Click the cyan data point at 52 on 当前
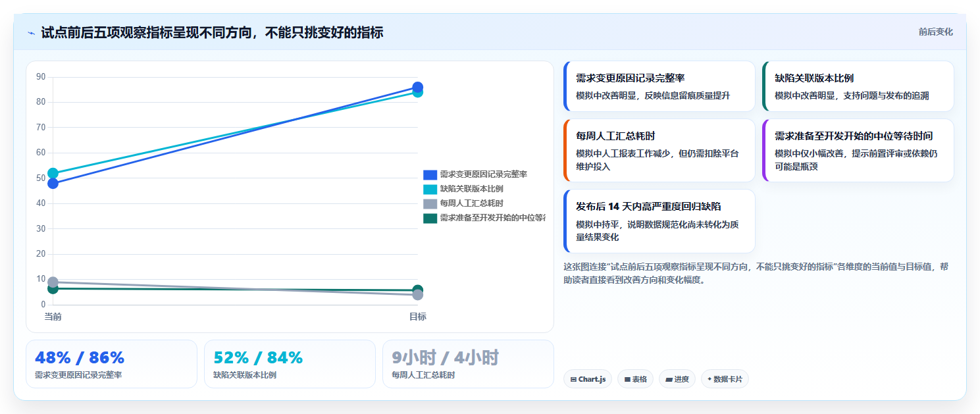Viewport: 980px width, 414px height. pos(53,173)
